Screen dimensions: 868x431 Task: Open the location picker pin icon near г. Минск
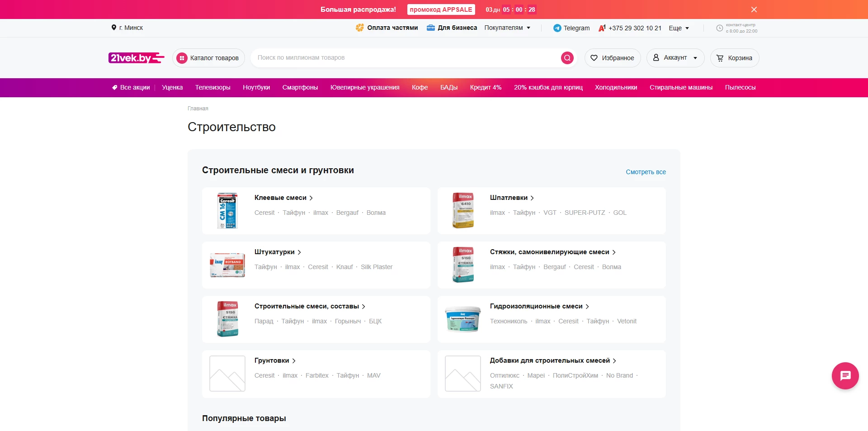coord(114,28)
